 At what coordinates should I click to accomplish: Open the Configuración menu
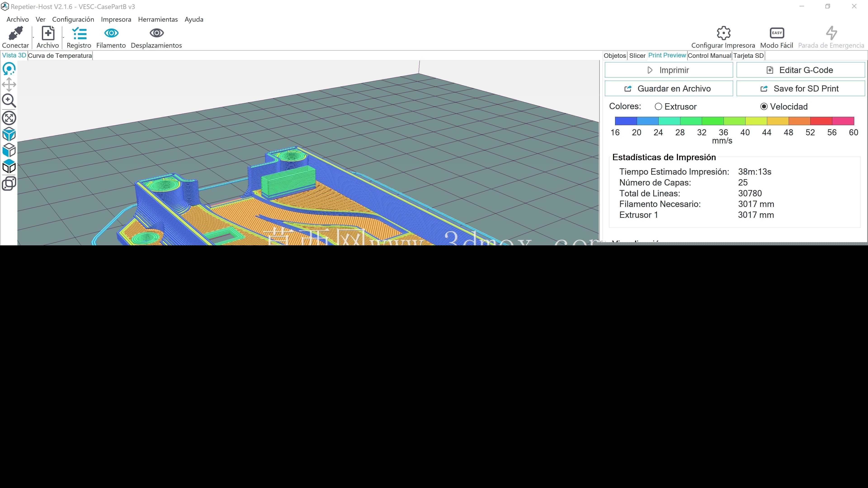[73, 19]
